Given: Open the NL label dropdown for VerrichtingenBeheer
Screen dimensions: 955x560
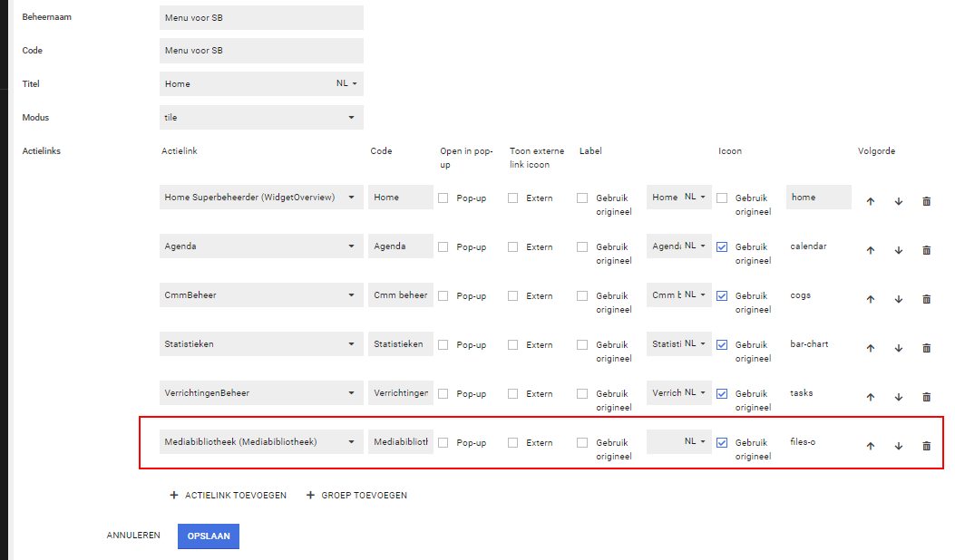Looking at the screenshot, I should coord(694,393).
